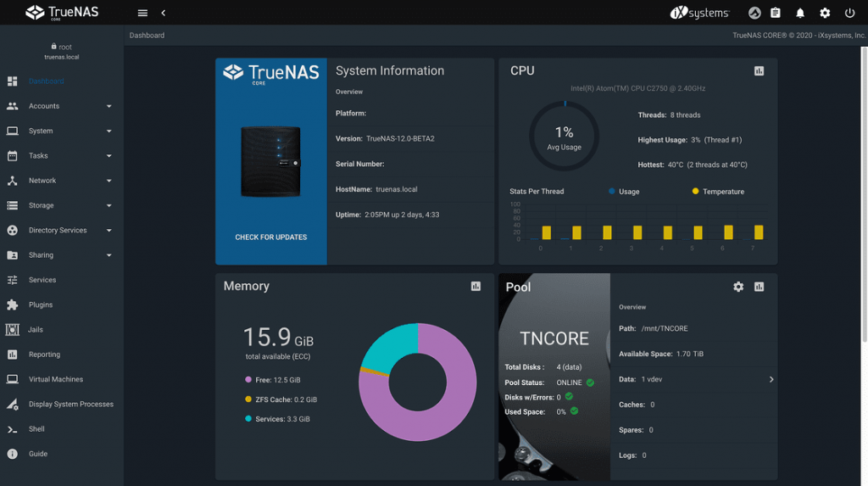Image resolution: width=868 pixels, height=486 pixels.
Task: Click the Usage legend blue dot
Action: (612, 191)
